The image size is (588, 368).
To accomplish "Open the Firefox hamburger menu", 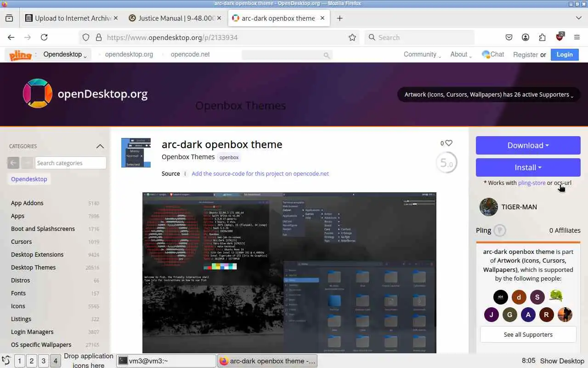I will 577,37.
